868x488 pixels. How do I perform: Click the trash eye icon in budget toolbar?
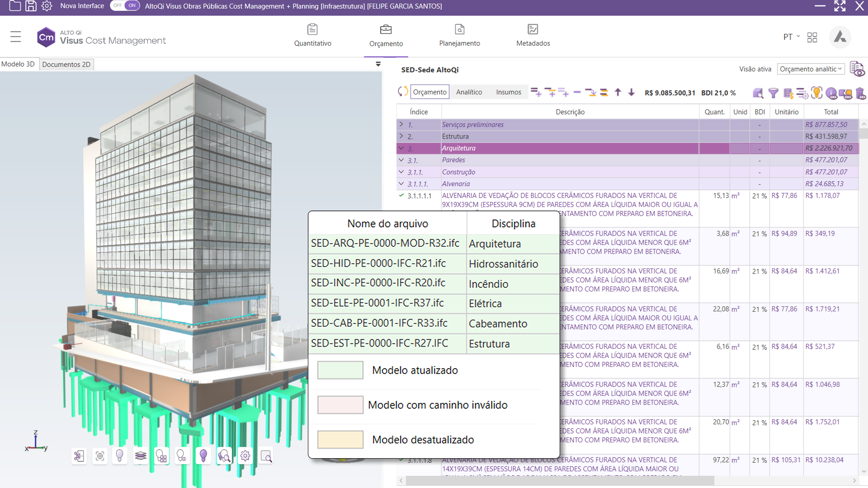(860, 93)
